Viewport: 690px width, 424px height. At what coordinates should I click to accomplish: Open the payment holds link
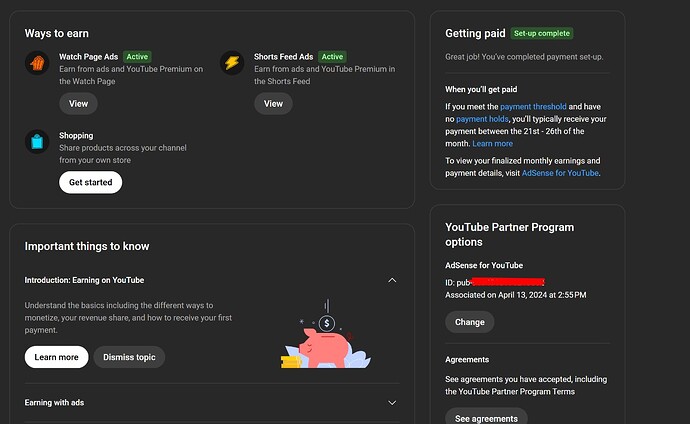tap(482, 119)
